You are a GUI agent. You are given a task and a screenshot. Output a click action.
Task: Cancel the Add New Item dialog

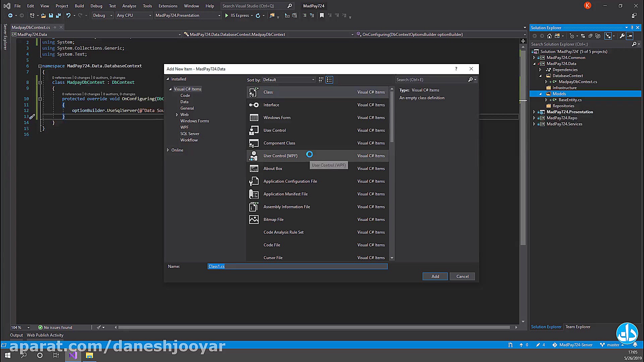pos(462,276)
